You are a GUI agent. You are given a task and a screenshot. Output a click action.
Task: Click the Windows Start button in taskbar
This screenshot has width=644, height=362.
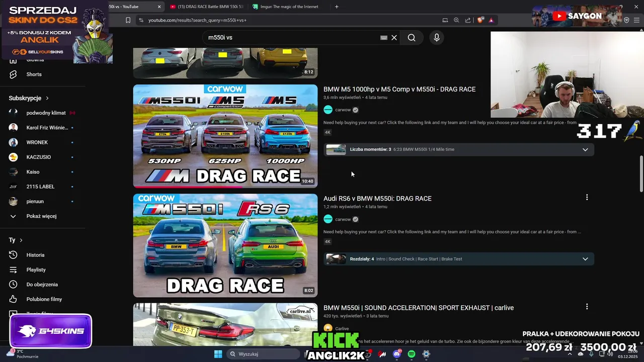pyautogui.click(x=218, y=354)
